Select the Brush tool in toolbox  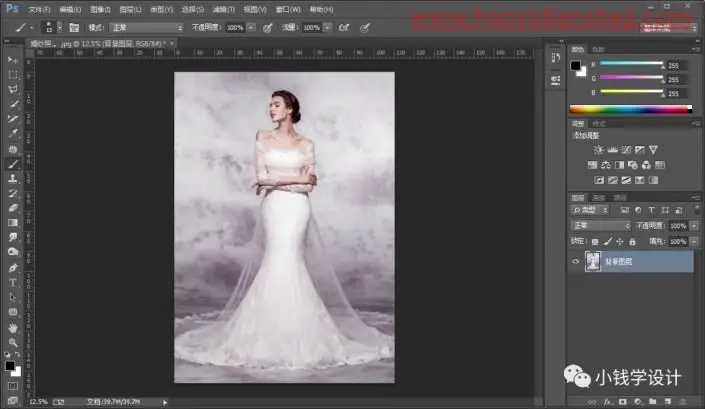13,164
